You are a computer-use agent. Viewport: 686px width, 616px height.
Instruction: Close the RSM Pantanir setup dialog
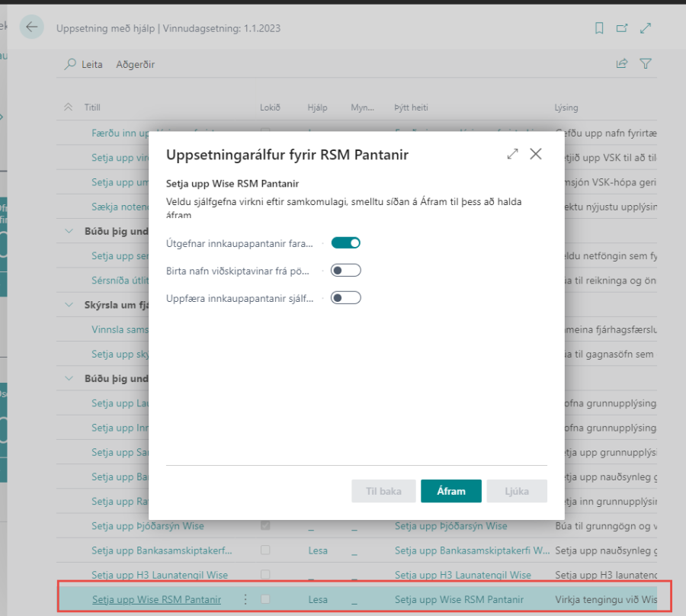click(536, 154)
